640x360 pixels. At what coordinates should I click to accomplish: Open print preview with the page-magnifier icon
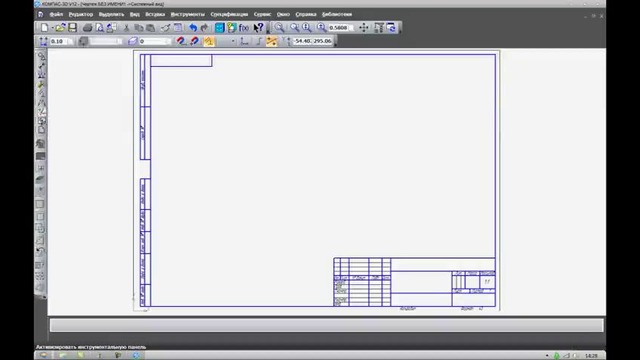point(100,28)
